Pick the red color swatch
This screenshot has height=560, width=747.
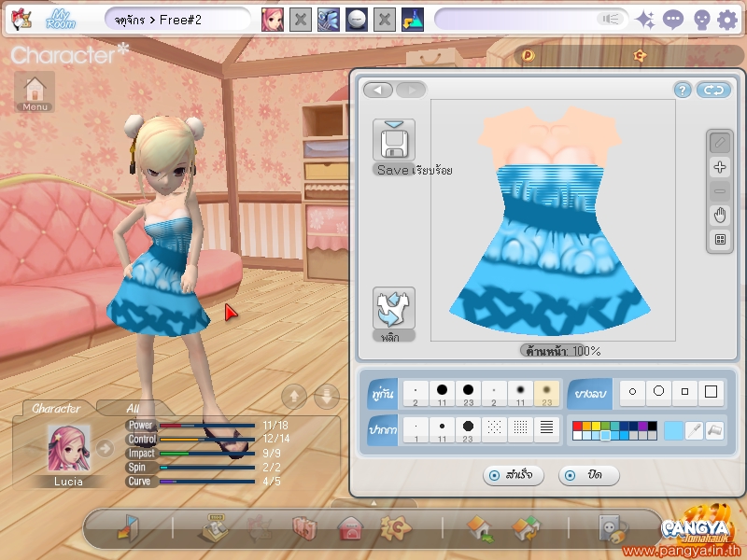click(x=577, y=426)
